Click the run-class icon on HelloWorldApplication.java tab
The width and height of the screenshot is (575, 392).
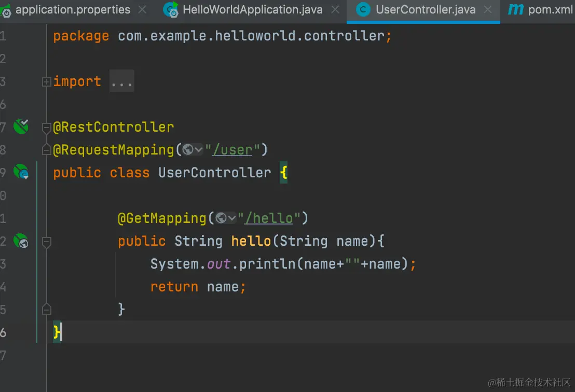pyautogui.click(x=171, y=10)
